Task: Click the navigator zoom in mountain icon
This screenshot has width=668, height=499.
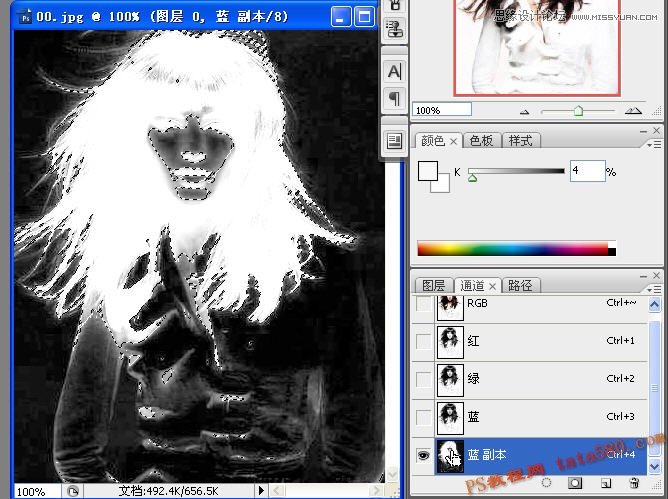Action: point(633,111)
